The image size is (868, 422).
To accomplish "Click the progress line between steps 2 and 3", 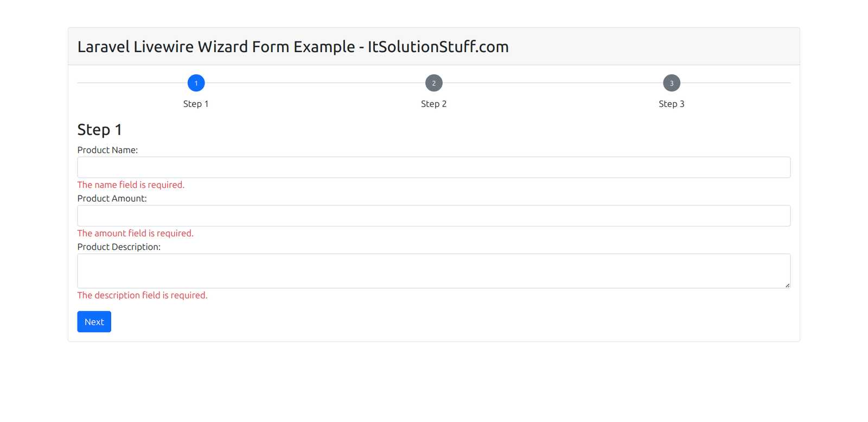I will click(552, 83).
